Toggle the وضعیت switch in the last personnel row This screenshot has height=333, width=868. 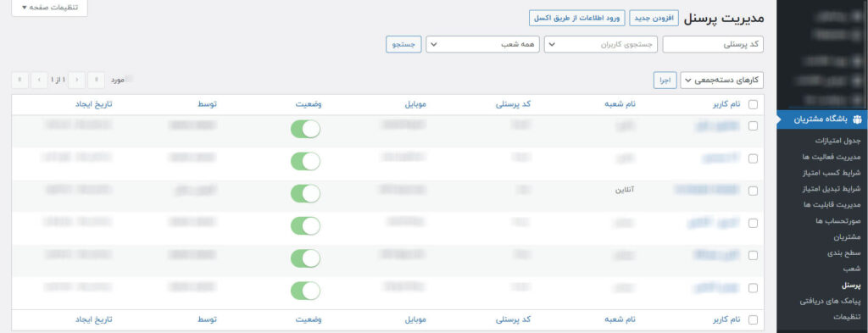pyautogui.click(x=305, y=291)
